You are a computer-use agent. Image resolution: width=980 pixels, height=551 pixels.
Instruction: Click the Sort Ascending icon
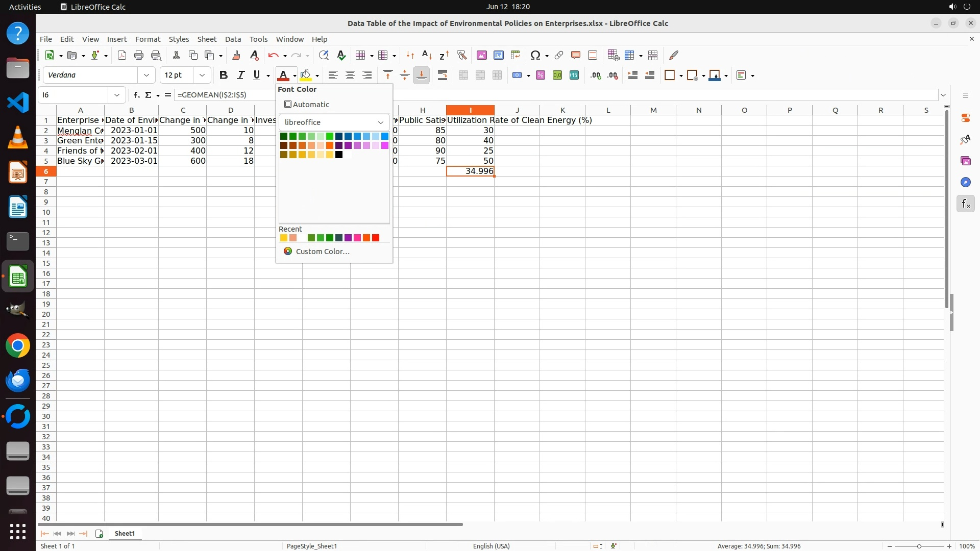pyautogui.click(x=427, y=55)
